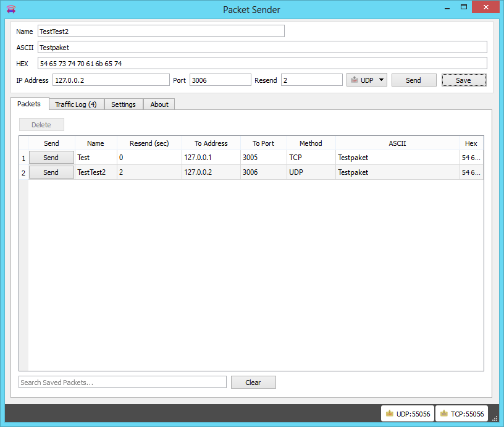Click the Send column header
Screen dimensions: 504x427
51,143
